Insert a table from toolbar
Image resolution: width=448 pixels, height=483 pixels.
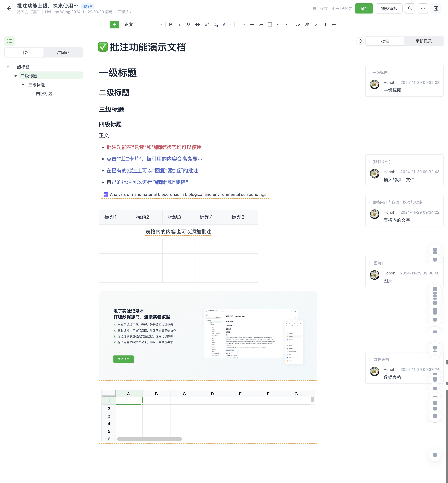pyautogui.click(x=325, y=24)
